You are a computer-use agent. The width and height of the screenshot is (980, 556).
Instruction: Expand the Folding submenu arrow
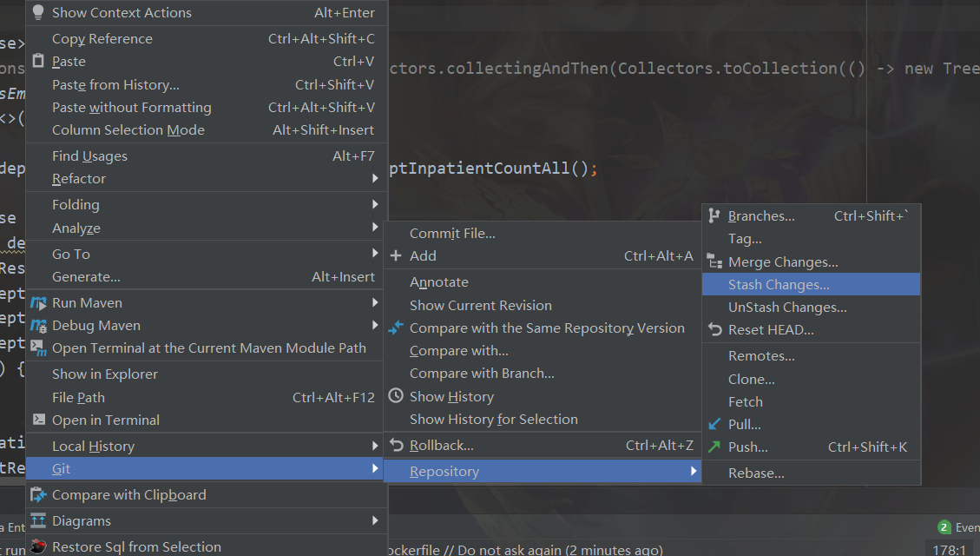(x=375, y=205)
